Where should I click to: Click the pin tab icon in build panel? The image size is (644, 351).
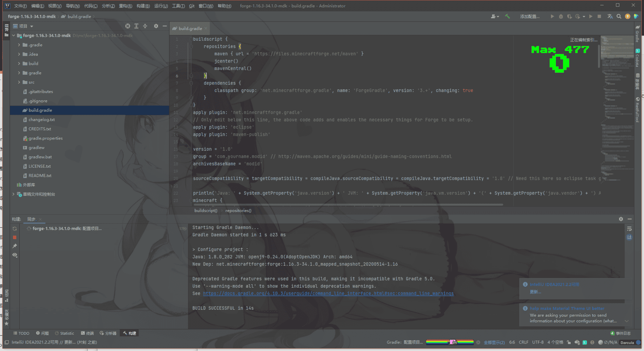point(15,246)
